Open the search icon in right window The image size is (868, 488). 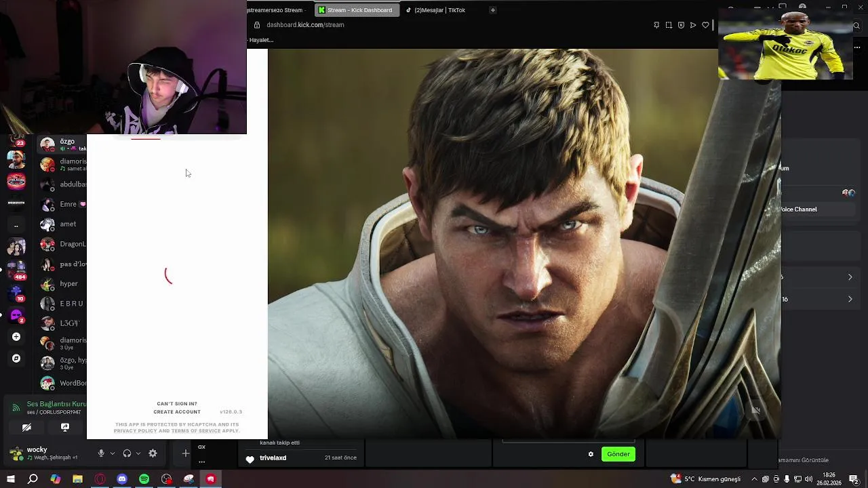point(856,26)
